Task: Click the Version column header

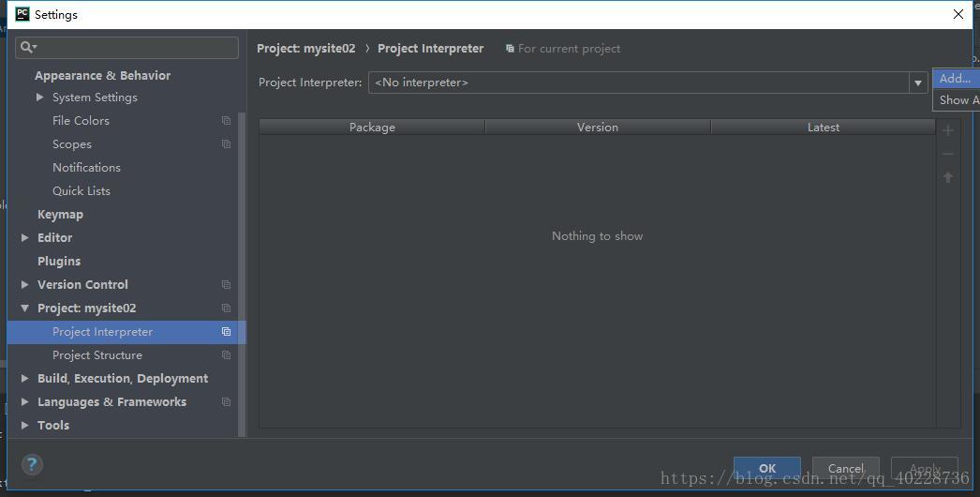Action: pos(598,128)
